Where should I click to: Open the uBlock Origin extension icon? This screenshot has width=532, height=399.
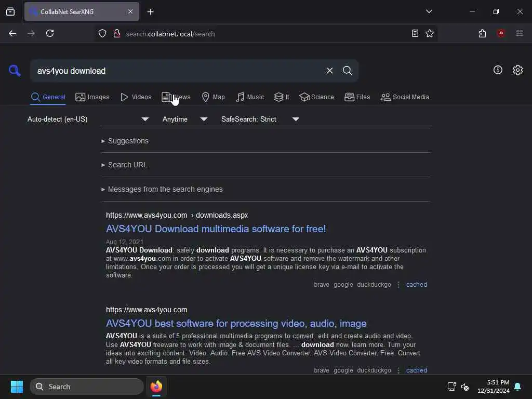coord(500,33)
